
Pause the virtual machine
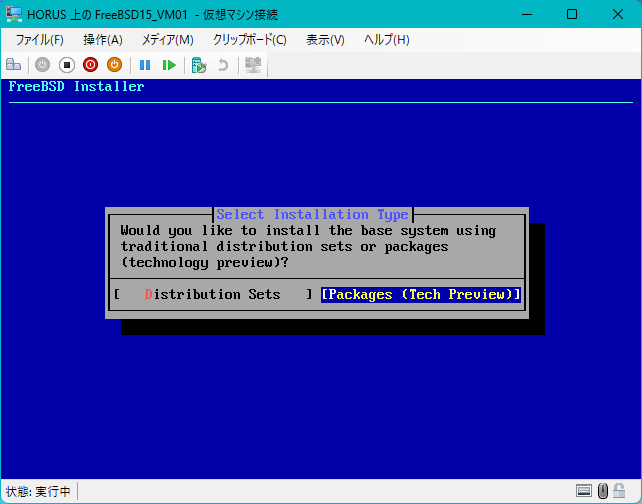tap(145, 65)
